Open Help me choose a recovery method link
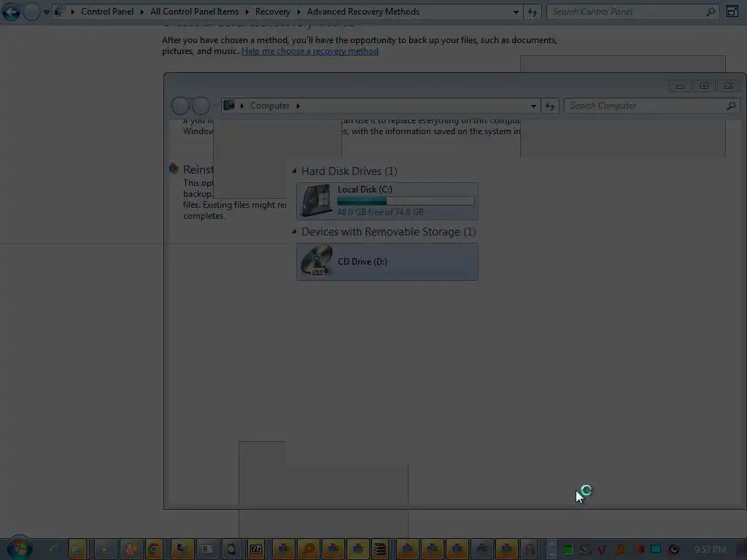The width and height of the screenshot is (747, 560). pyautogui.click(x=310, y=51)
